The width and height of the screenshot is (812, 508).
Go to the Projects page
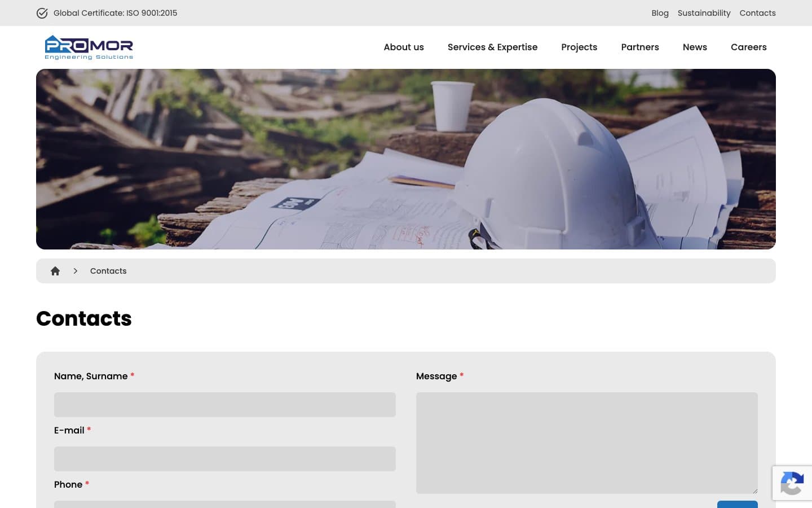(579, 47)
